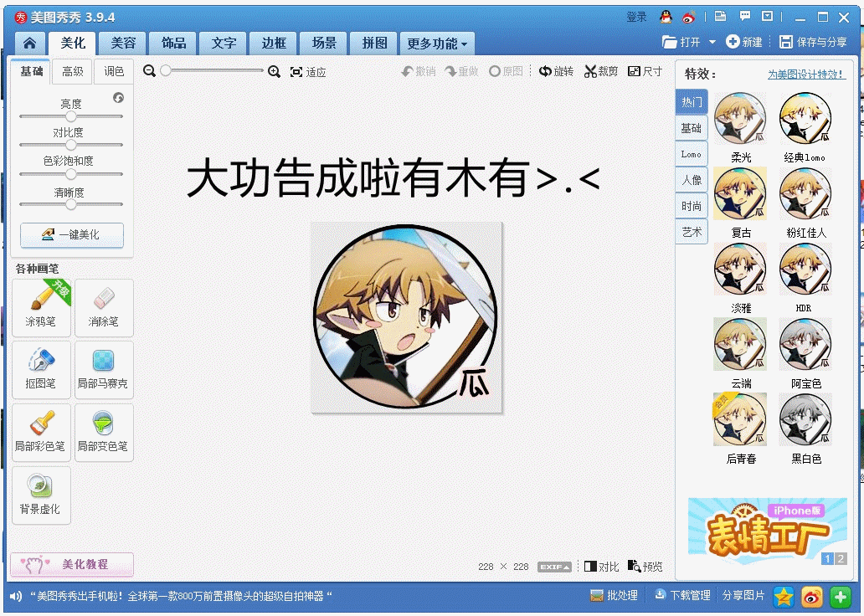Expand the dropdown arrow beside 打开
Screen dimensions: 864x616
(712, 42)
